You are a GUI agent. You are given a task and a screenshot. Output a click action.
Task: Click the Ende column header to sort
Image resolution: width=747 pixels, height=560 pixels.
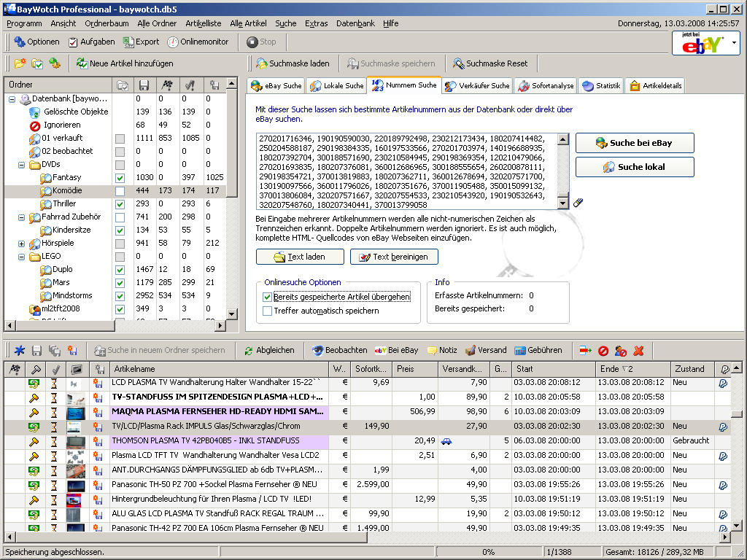[x=632, y=368]
